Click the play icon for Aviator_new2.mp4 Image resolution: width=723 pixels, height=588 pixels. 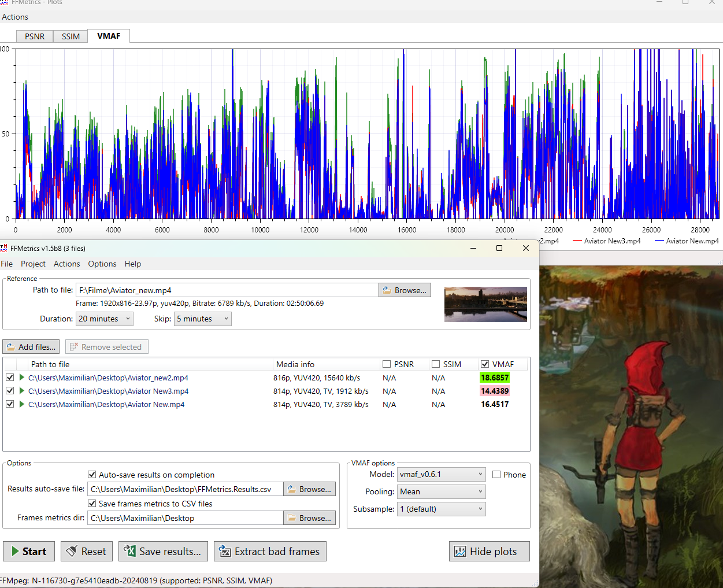pyautogui.click(x=22, y=378)
